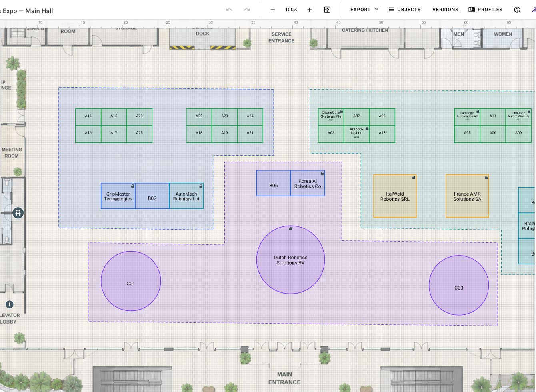Click the 100% zoom level value

[x=291, y=10]
